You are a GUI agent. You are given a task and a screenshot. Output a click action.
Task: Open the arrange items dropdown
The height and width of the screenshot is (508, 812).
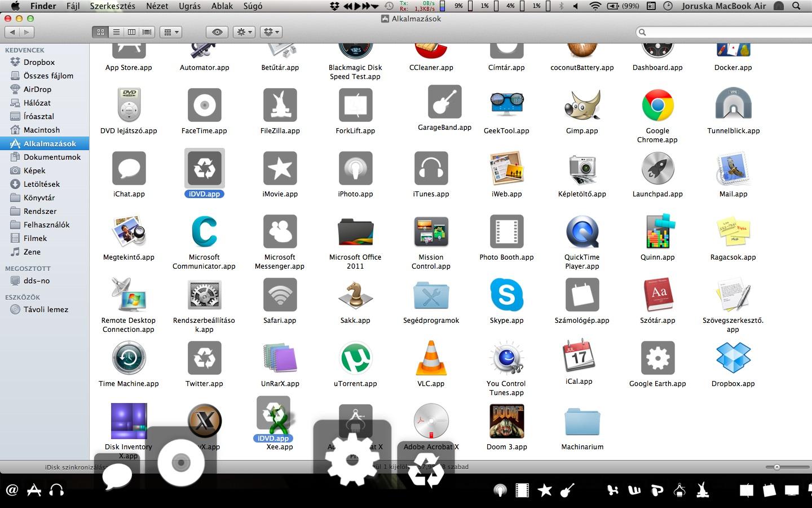point(171,32)
